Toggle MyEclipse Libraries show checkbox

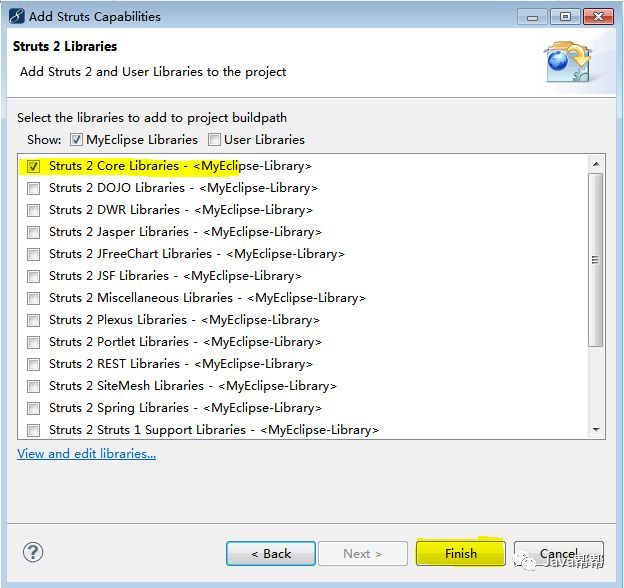pos(76,140)
